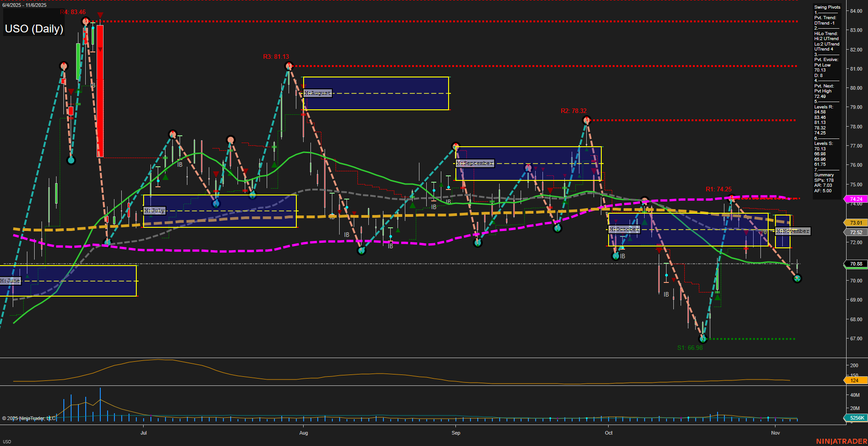This screenshot has width=868, height=446.
Task: Click the M:September monthly range label
Action: tap(475, 163)
